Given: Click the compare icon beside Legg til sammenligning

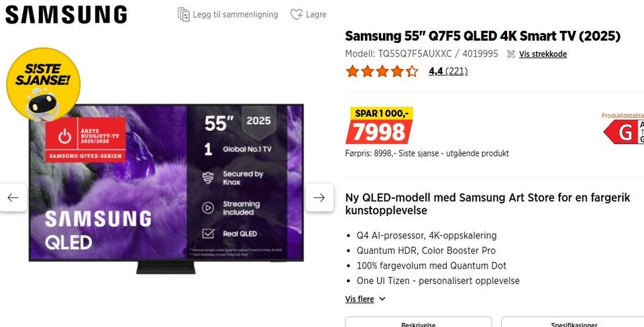Looking at the screenshot, I should pyautogui.click(x=184, y=14).
